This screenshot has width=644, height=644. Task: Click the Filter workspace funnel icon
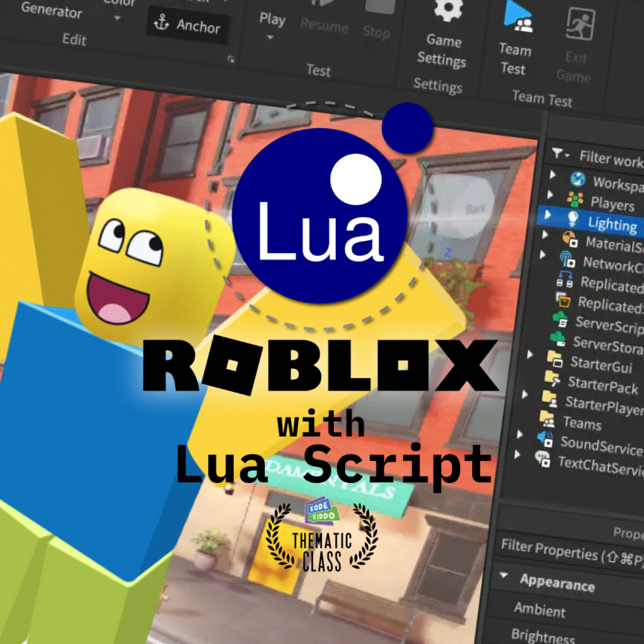[557, 153]
